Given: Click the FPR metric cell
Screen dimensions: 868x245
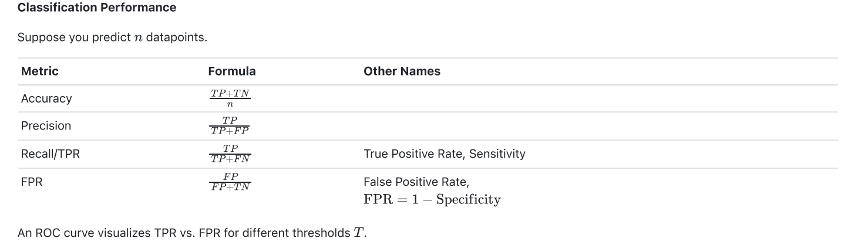Looking at the screenshot, I should pos(32,182).
